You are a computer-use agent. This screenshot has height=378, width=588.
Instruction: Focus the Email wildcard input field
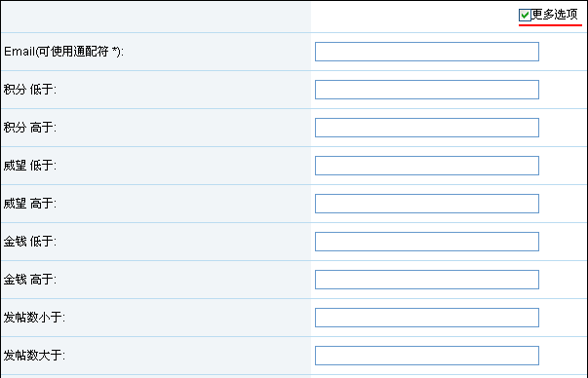[427, 52]
